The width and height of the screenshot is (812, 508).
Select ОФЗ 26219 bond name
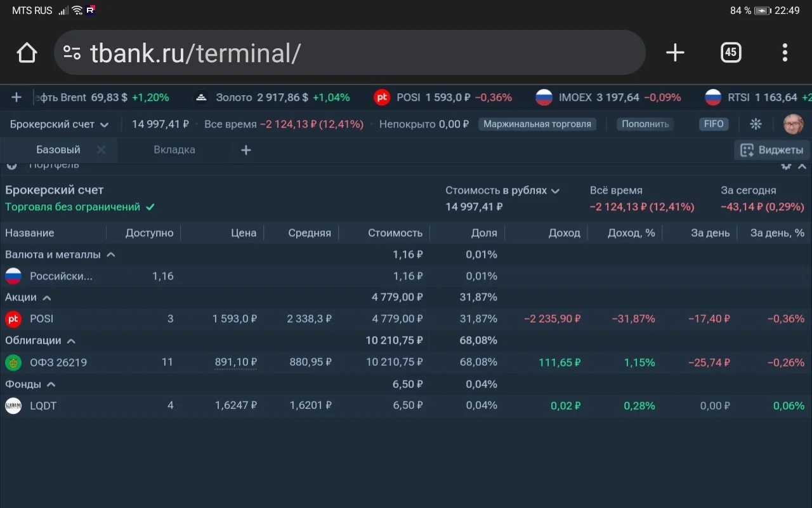58,363
